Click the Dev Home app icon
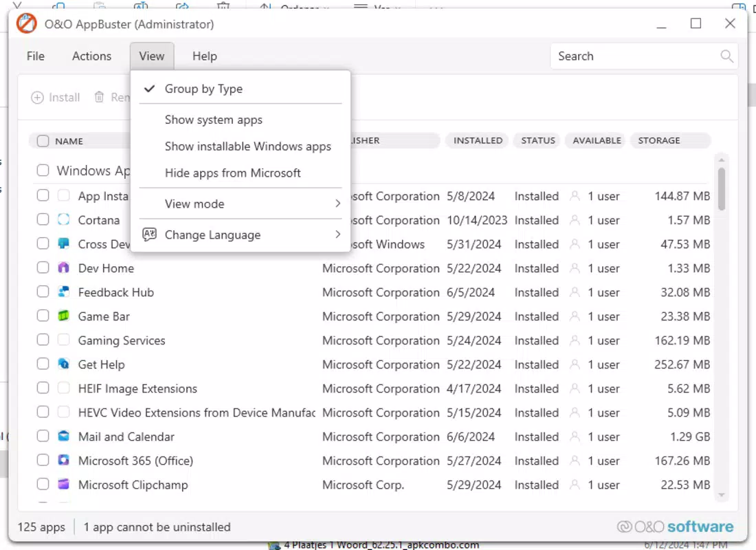The width and height of the screenshot is (756, 550). click(x=64, y=267)
